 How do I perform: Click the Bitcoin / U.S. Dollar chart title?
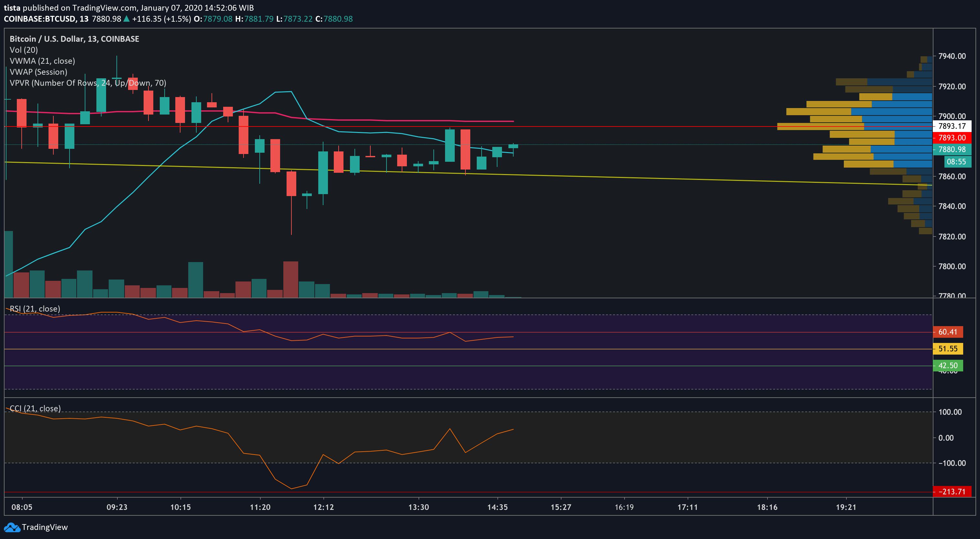coord(74,39)
